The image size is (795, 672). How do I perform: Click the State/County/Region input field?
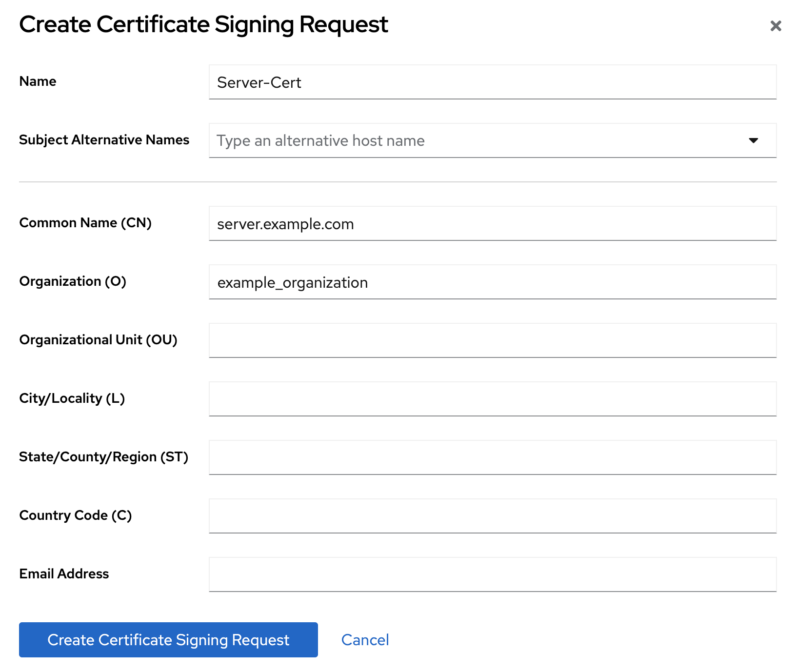(492, 457)
